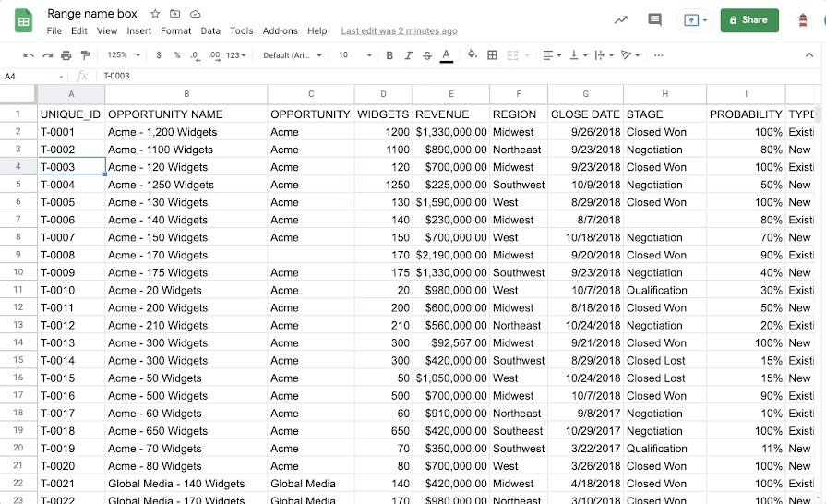
Task: Select the paint format roller icon
Action: coord(85,55)
